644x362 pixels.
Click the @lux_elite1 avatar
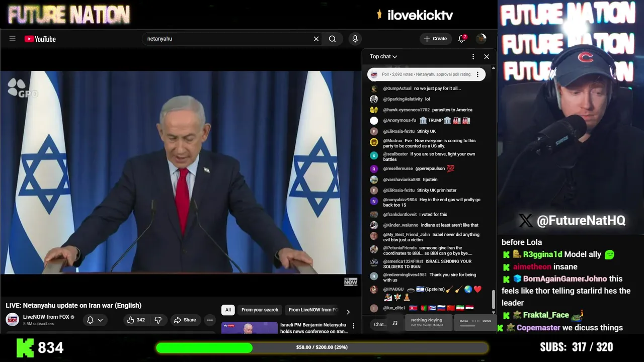pyautogui.click(x=374, y=308)
